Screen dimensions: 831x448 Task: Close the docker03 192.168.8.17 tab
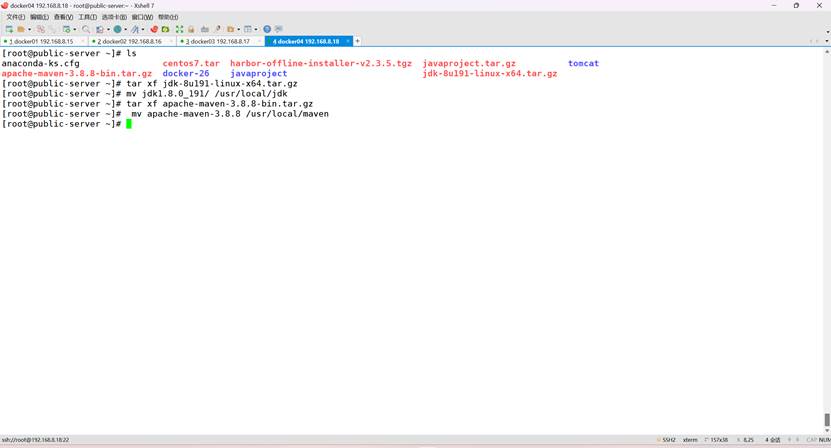[259, 41]
